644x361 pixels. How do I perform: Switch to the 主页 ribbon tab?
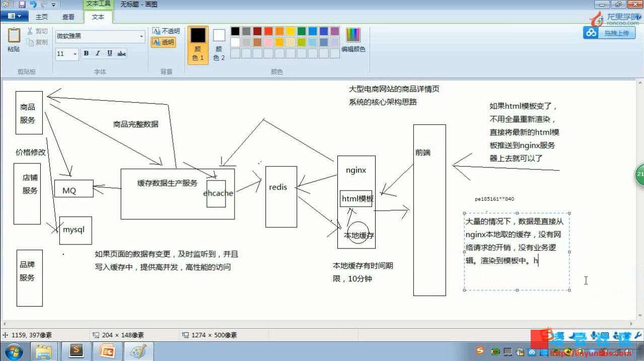[42, 17]
